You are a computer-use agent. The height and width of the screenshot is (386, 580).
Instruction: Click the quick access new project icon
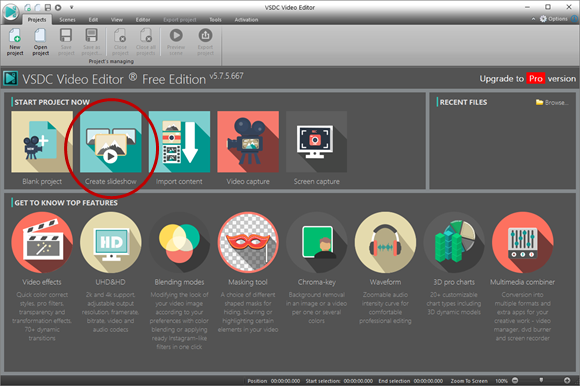(28, 7)
